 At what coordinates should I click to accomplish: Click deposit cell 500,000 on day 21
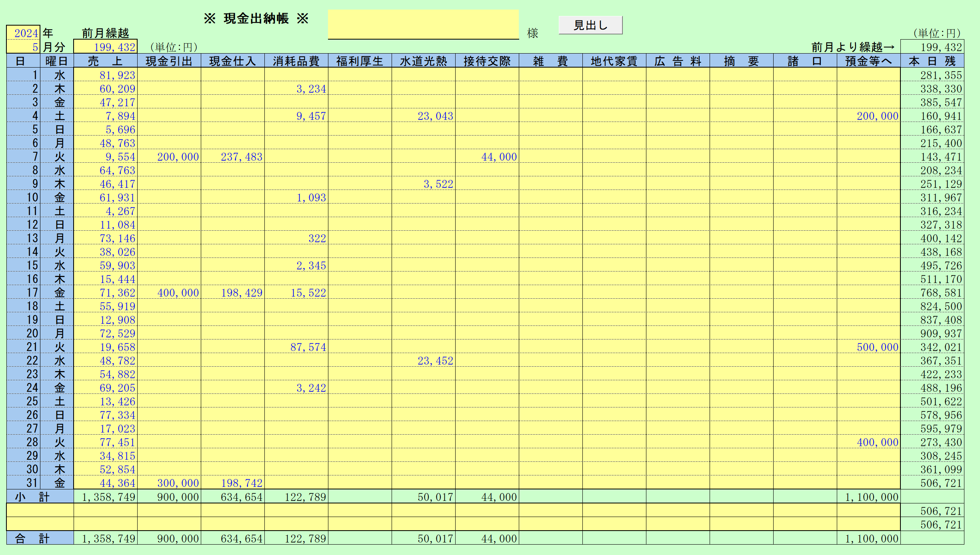tap(869, 347)
